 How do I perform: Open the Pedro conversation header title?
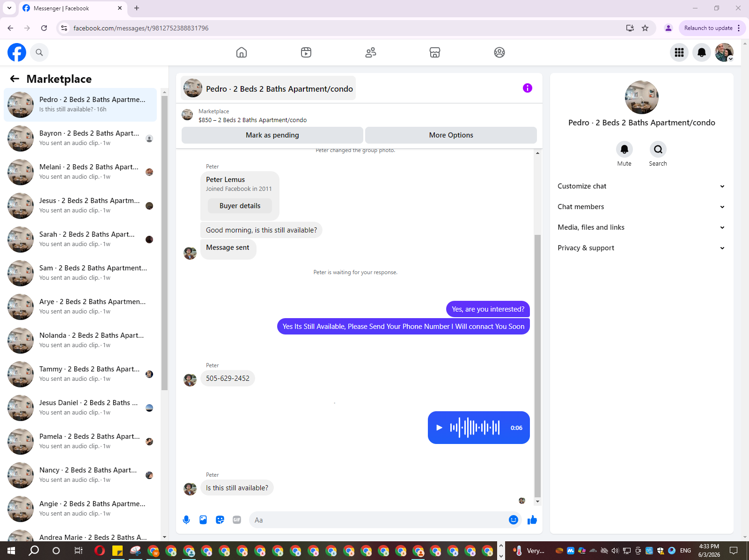pos(268,88)
